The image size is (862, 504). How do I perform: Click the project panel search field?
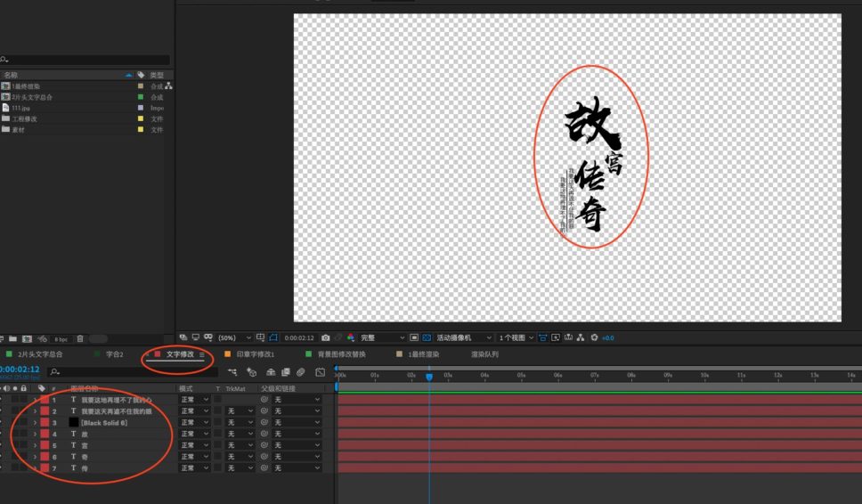point(85,60)
